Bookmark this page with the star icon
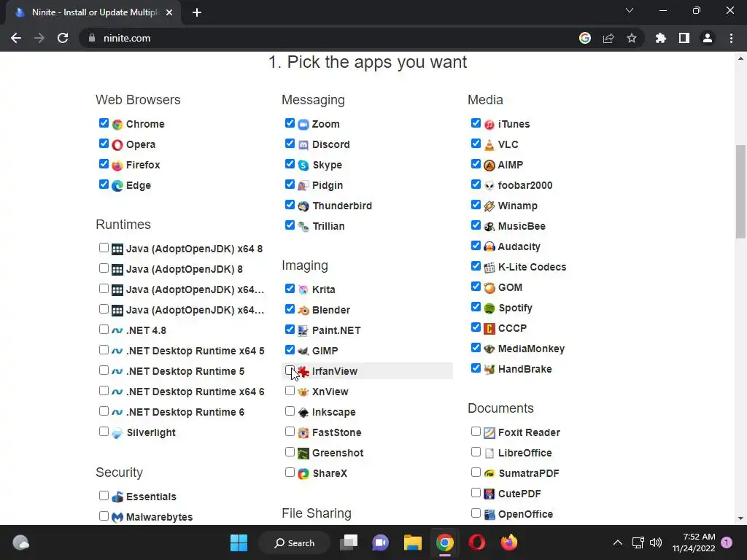747x560 pixels. pos(632,38)
